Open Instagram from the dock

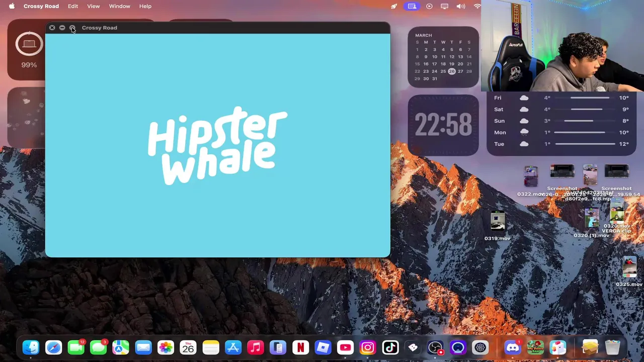coord(368,347)
